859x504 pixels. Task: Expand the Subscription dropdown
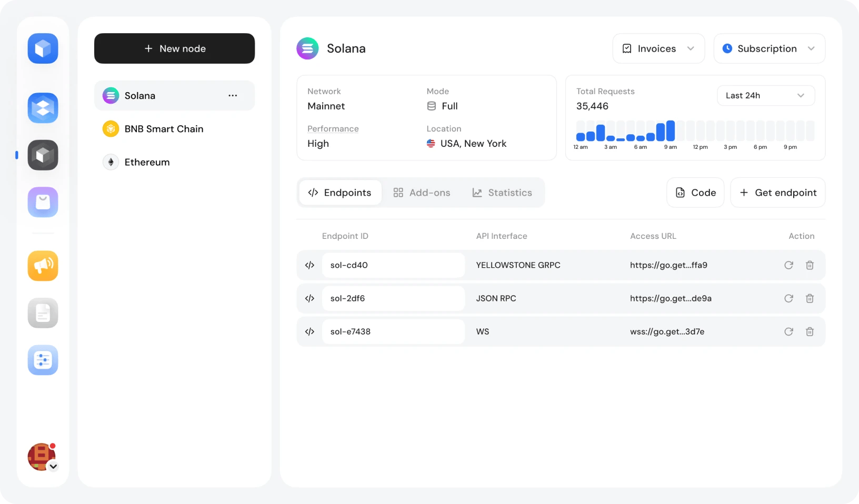pos(768,48)
